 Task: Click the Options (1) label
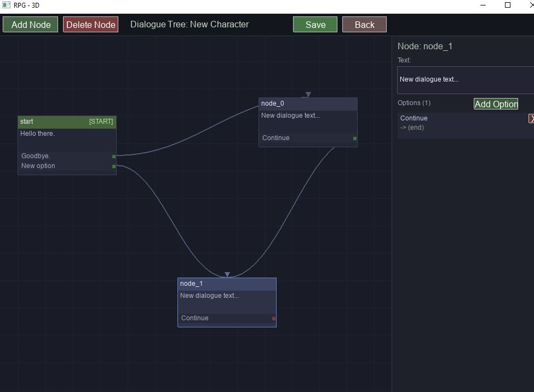pos(414,103)
